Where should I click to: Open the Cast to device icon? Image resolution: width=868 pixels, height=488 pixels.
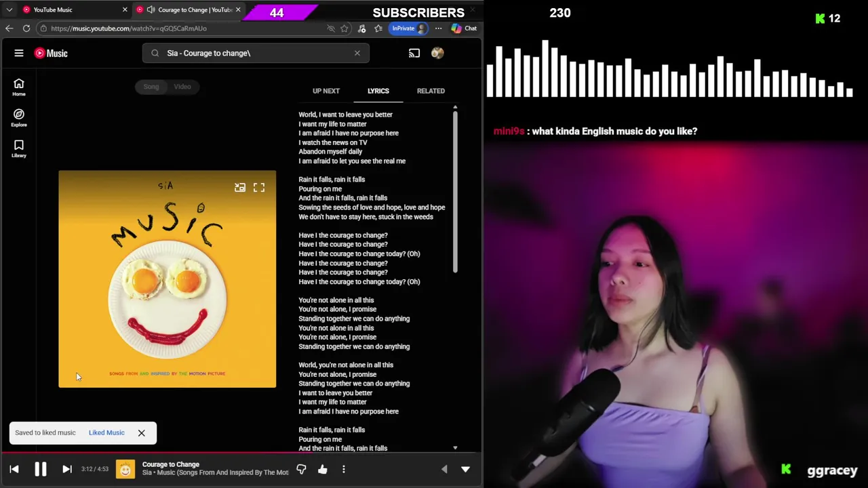click(x=414, y=53)
